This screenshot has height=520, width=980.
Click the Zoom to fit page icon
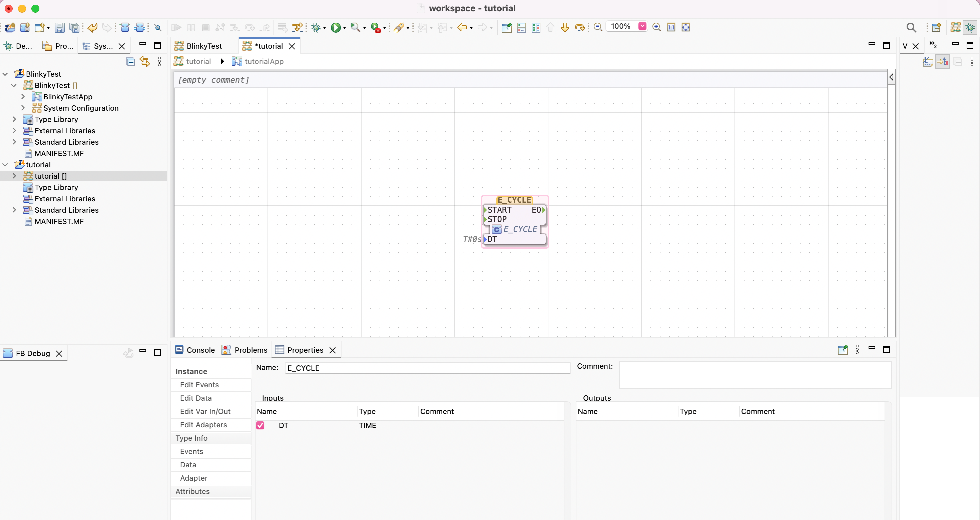tap(685, 27)
